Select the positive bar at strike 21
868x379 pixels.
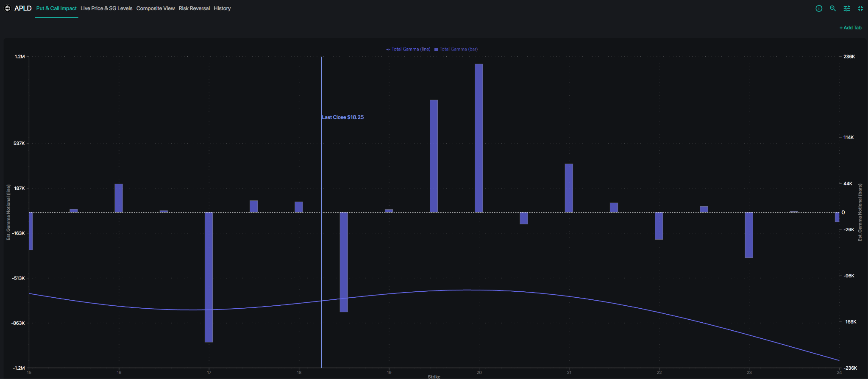coord(569,188)
